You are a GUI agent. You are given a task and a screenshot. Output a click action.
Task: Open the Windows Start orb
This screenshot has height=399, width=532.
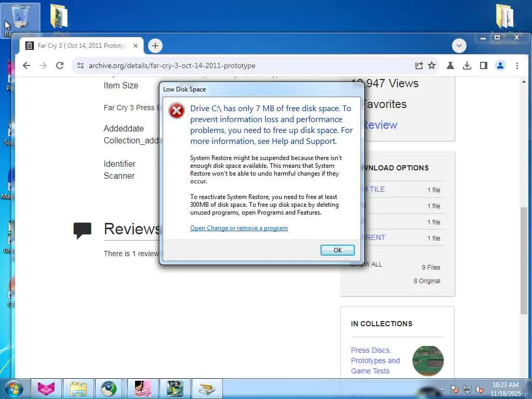tap(14, 389)
